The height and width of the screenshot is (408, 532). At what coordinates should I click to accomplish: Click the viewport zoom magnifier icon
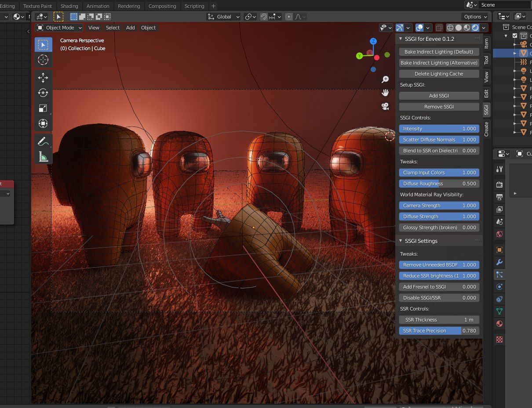pyautogui.click(x=385, y=79)
